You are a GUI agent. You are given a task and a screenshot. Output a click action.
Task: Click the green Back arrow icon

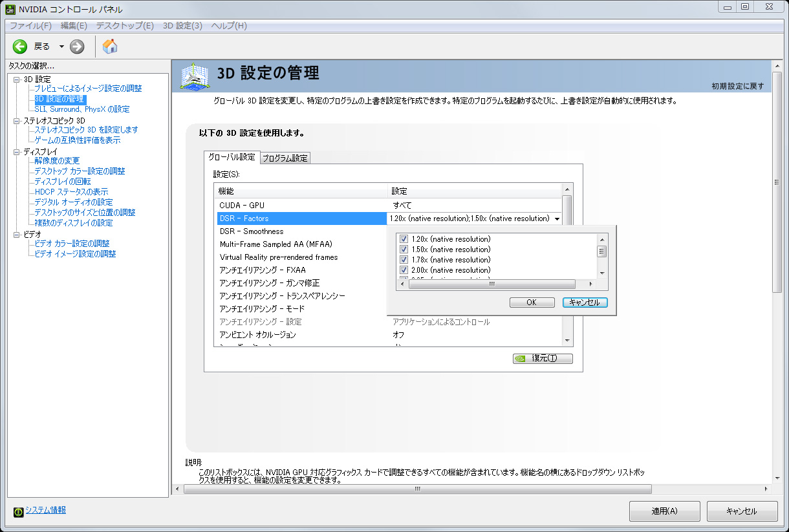pyautogui.click(x=20, y=46)
